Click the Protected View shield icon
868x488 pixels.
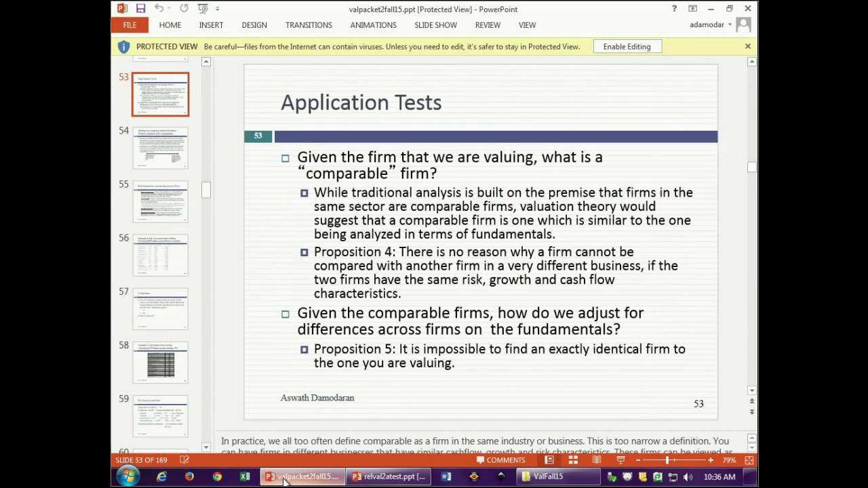coord(123,47)
